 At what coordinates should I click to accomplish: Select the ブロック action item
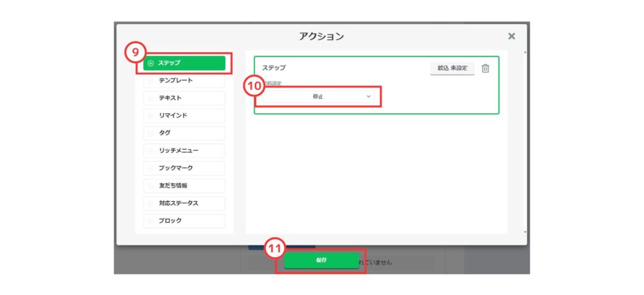click(185, 221)
